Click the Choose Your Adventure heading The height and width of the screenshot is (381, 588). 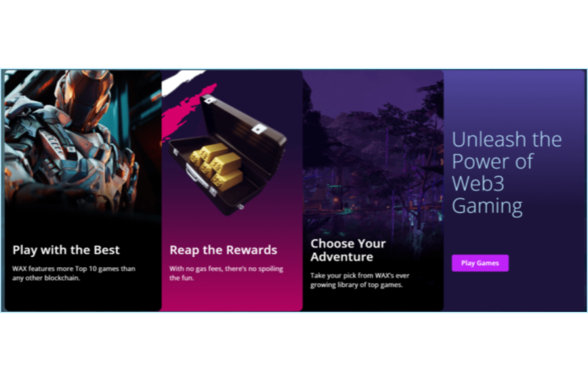pos(348,250)
